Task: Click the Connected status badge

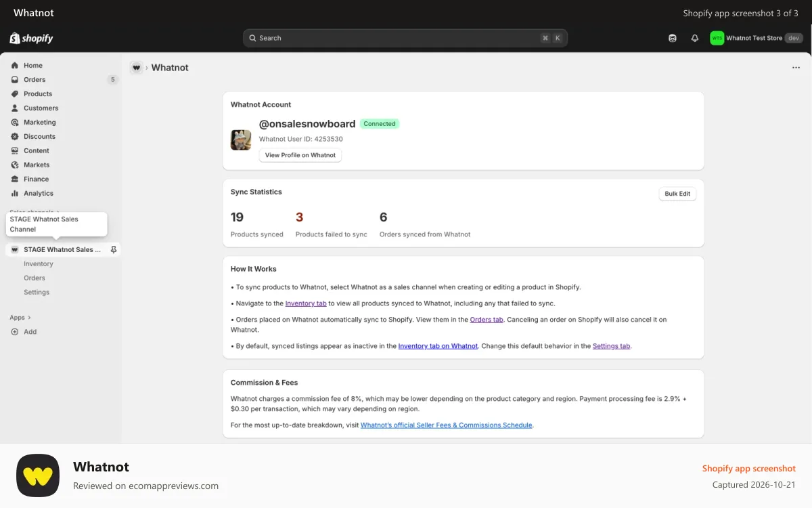Action: pos(380,124)
